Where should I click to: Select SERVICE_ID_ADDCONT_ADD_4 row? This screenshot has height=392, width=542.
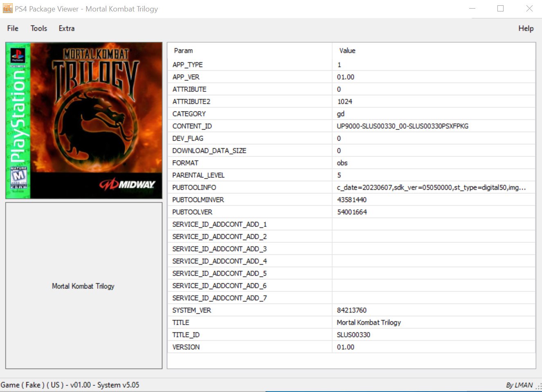351,261
